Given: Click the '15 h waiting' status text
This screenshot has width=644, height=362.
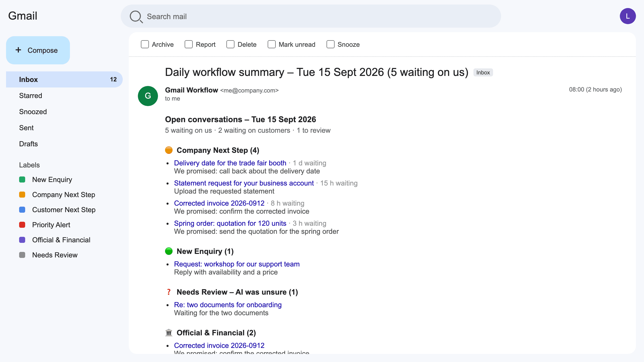Looking at the screenshot, I should point(339,183).
